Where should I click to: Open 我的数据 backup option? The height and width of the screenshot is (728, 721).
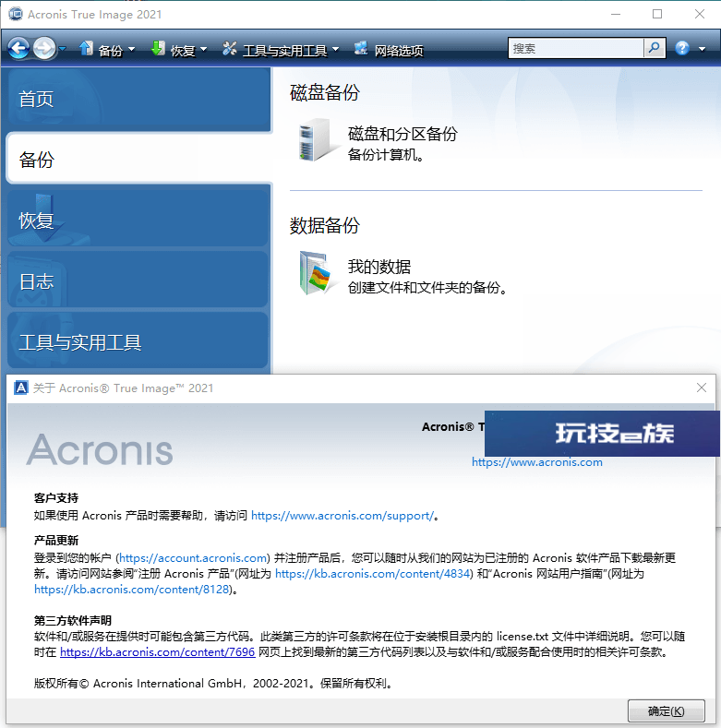click(379, 267)
